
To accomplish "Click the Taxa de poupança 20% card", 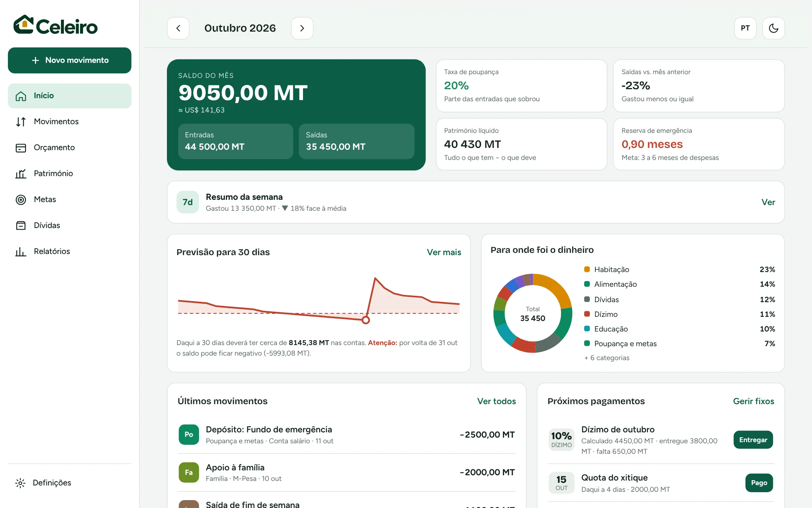I will (521, 86).
